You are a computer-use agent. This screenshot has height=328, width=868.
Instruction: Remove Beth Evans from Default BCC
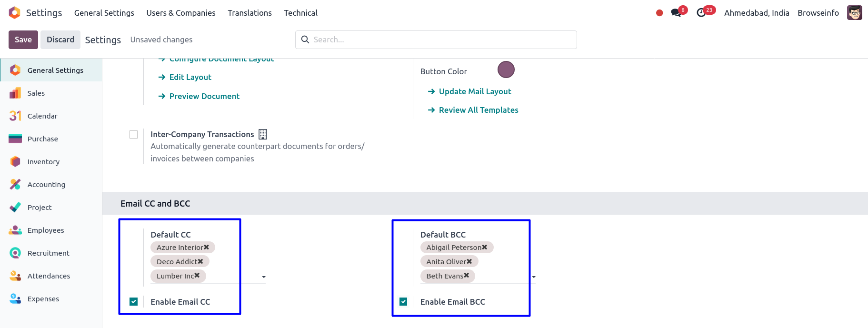pos(467,276)
